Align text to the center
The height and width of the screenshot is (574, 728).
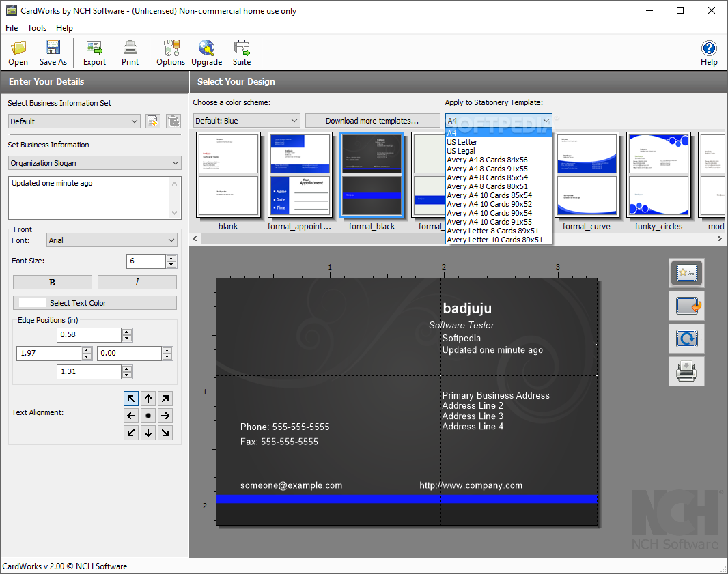click(x=148, y=416)
